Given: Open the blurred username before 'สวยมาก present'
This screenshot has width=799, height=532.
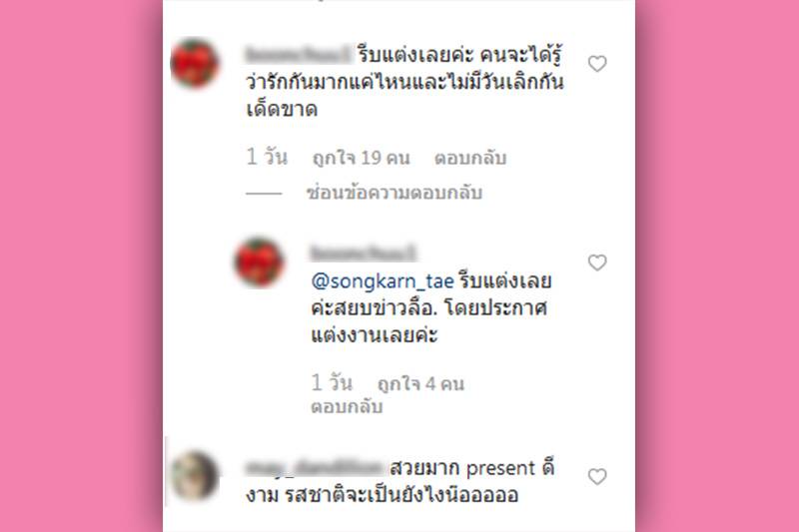Looking at the screenshot, I should tap(315, 467).
